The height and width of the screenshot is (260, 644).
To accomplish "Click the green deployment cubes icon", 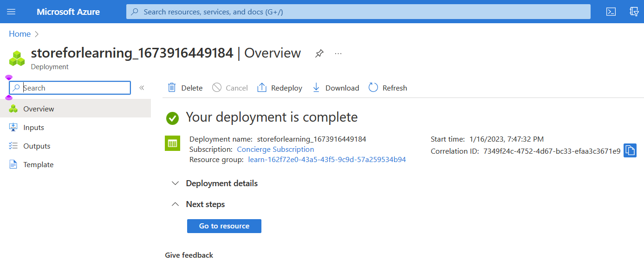I will coord(17,58).
